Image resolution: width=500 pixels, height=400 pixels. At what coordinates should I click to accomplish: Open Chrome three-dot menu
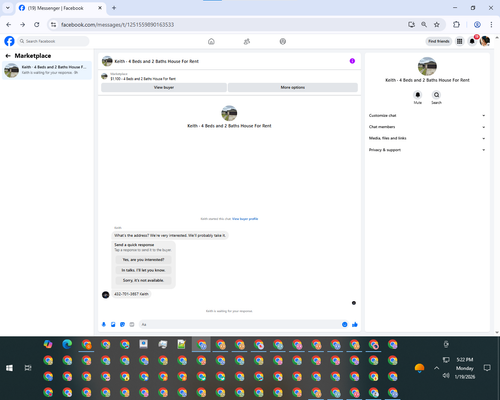tap(491, 24)
